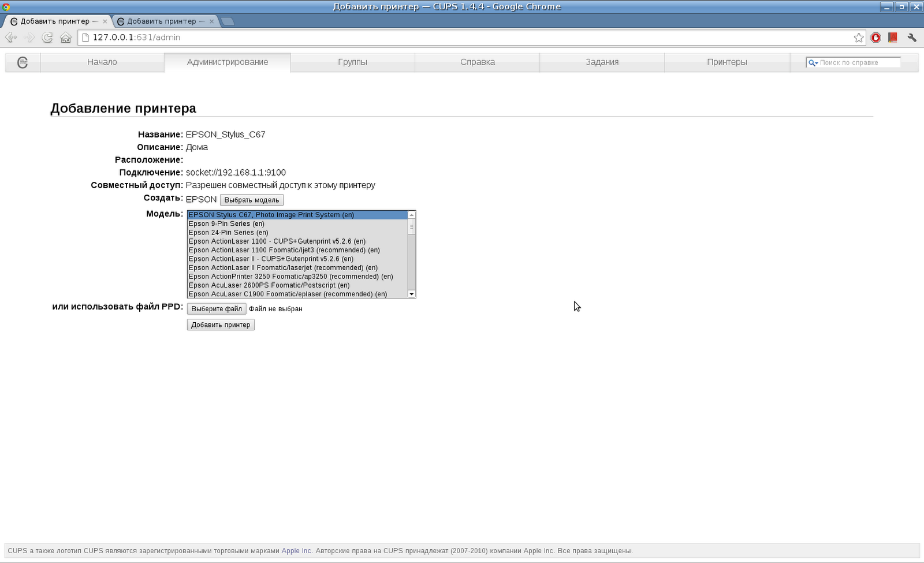Open the 'Принтеры' navigation tab
The height and width of the screenshot is (563, 924).
[727, 62]
